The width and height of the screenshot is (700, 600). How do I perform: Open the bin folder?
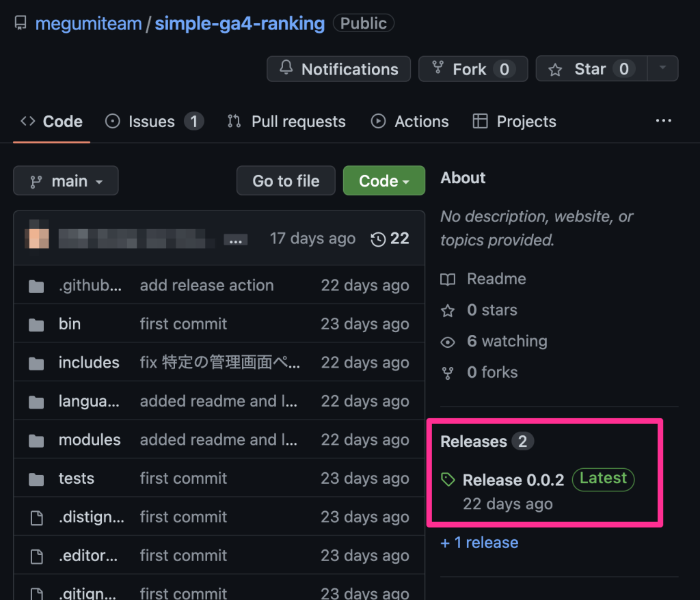coord(70,324)
